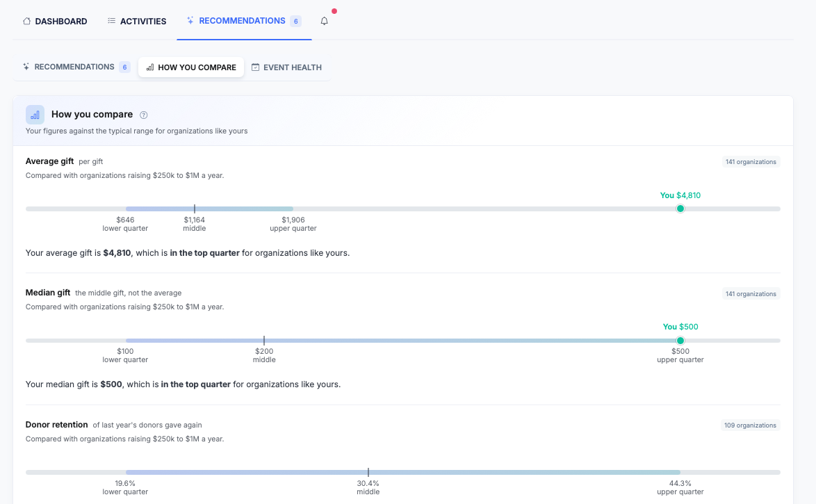Click calendar icon in Event Health tab
Screen dimensions: 816x504
pyautogui.click(x=256, y=67)
